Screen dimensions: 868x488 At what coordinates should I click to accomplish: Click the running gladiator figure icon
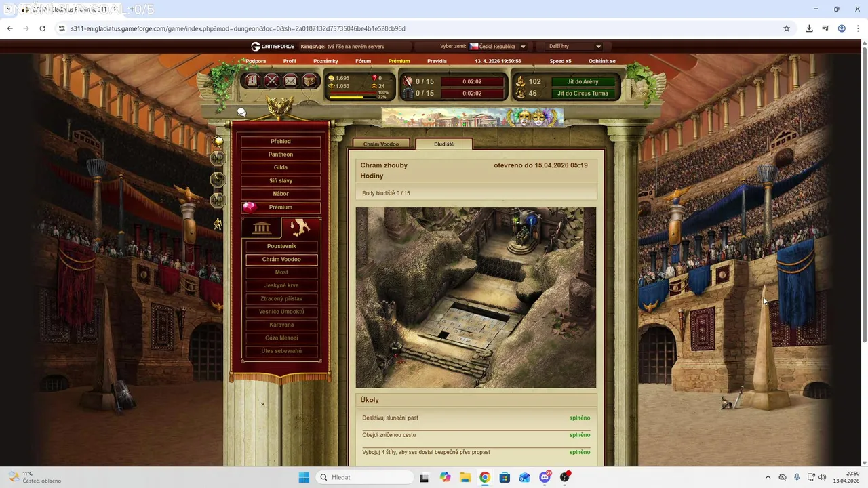point(218,224)
